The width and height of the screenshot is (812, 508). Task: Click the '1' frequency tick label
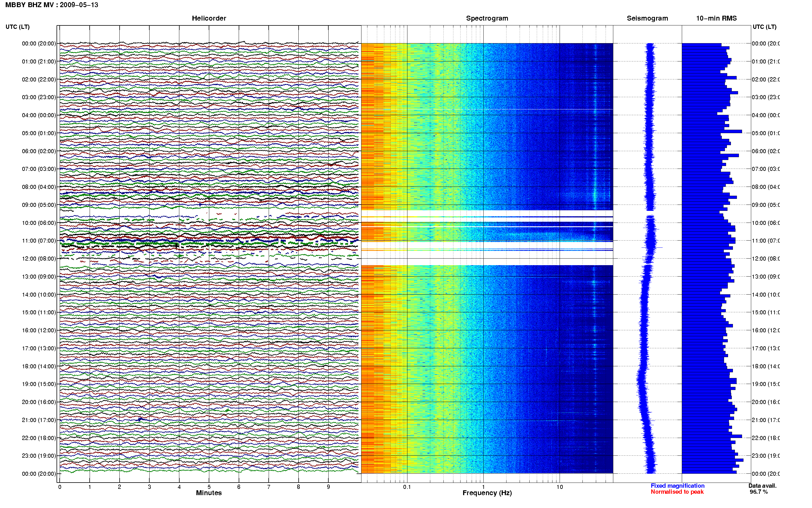(483, 487)
